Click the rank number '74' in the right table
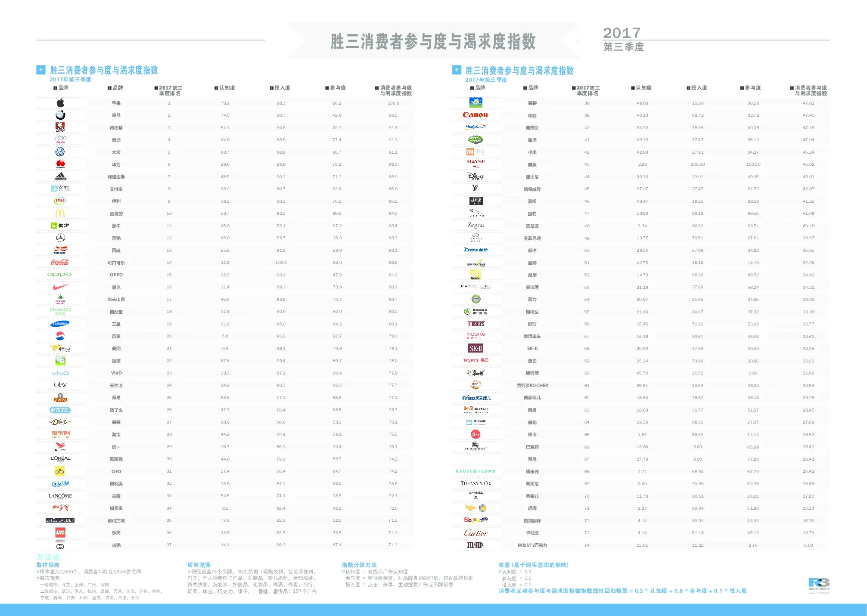The image size is (867, 616). (x=587, y=545)
